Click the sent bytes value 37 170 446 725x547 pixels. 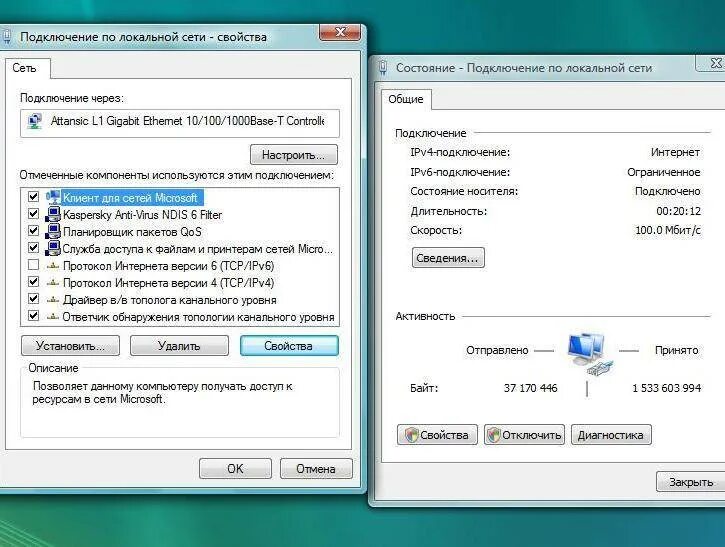[x=530, y=388]
